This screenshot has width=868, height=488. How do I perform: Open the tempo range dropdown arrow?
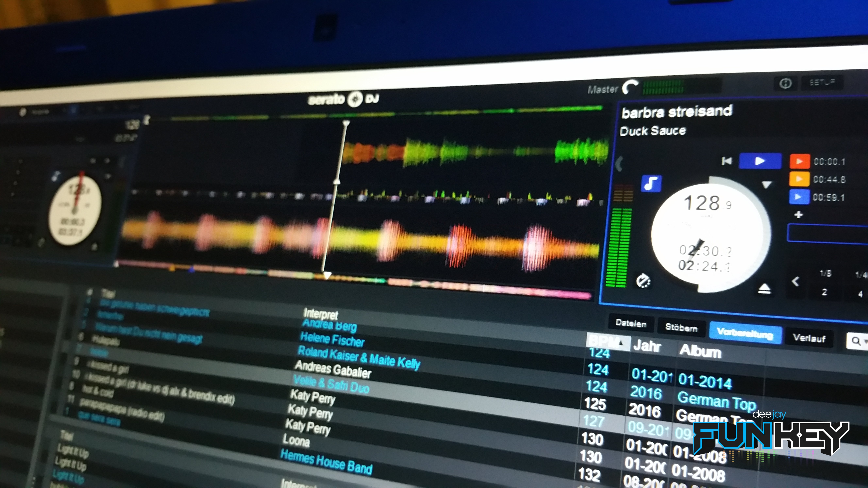tap(767, 185)
